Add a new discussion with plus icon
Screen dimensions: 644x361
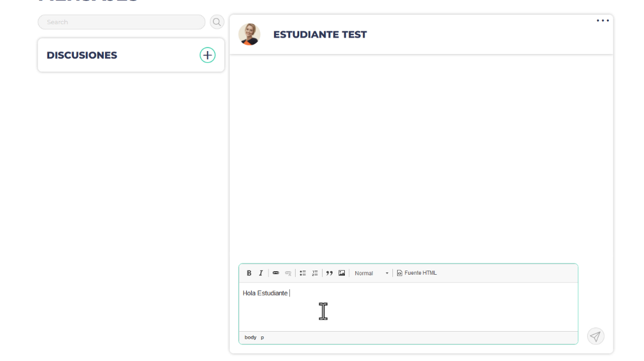pyautogui.click(x=208, y=55)
